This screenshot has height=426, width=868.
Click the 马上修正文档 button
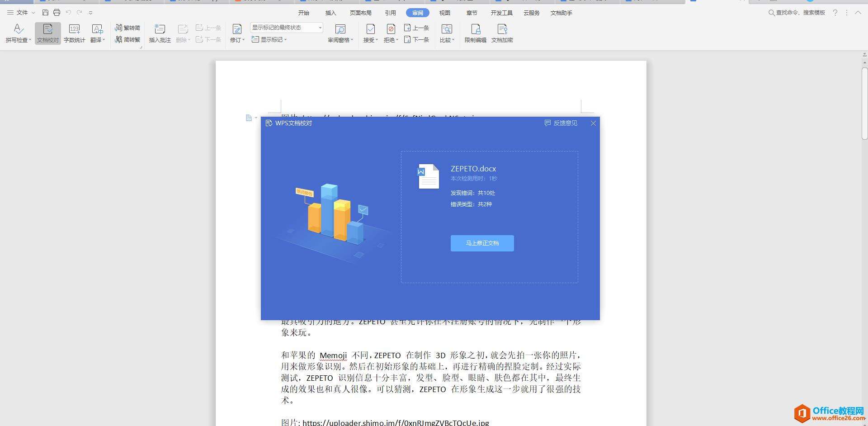(x=482, y=243)
